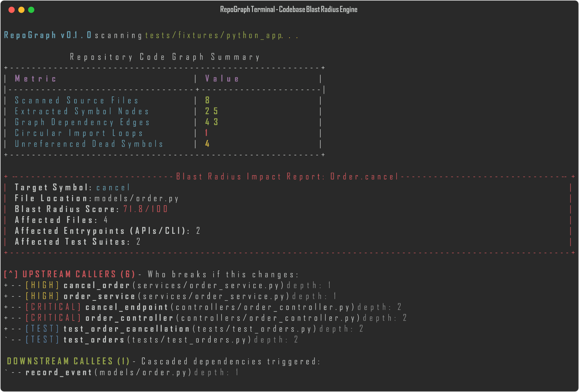Click the 'order_controller' caller name
The height and width of the screenshot is (392, 579).
[130, 318]
